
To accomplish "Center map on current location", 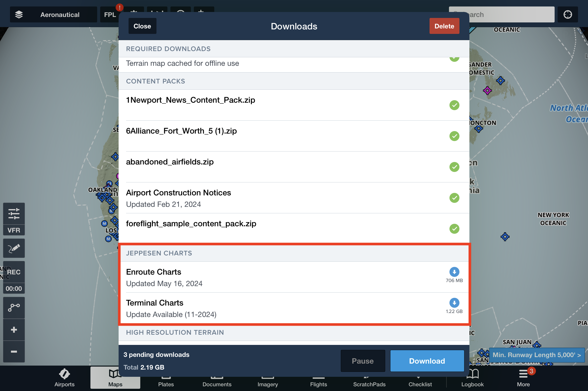I will [x=568, y=14].
